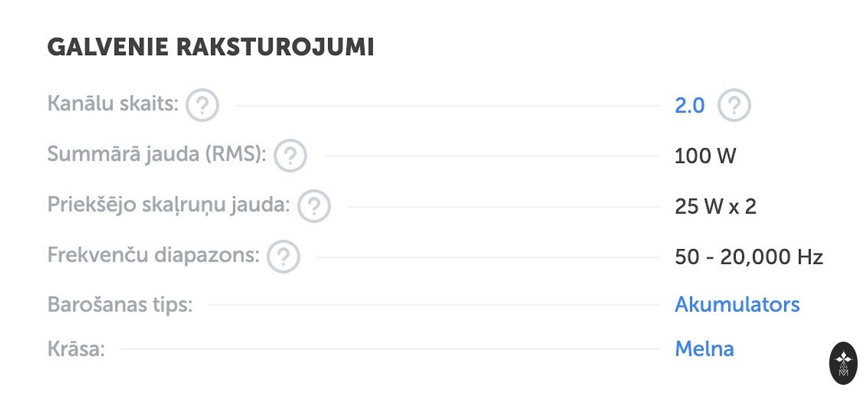Click the Barošanas tips label
868x395 pixels.
119,305
